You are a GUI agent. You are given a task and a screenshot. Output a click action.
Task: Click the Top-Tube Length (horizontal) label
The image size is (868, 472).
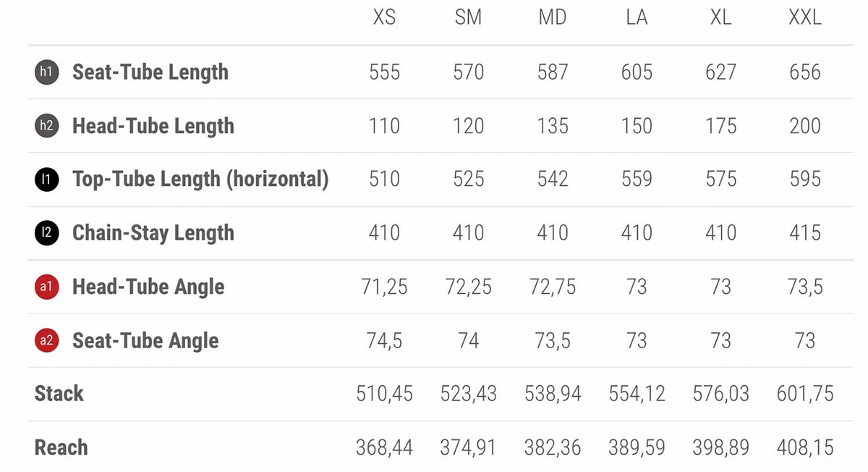200,180
